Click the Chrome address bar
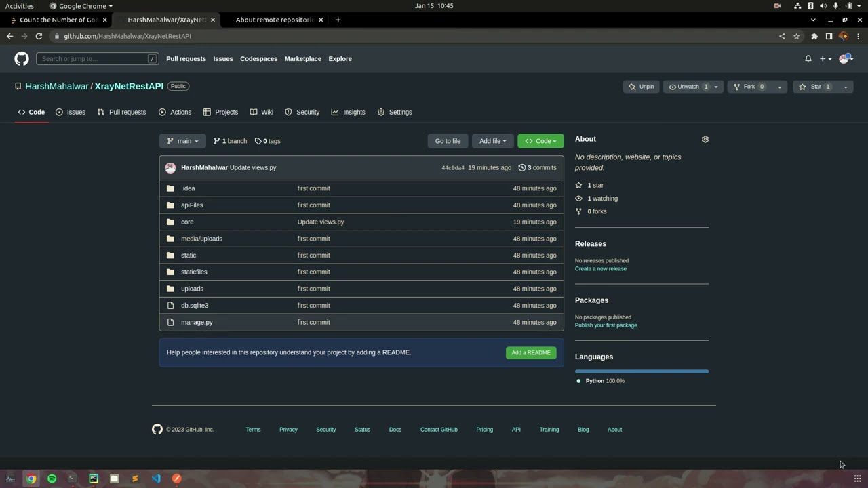The width and height of the screenshot is (868, 488). tap(414, 36)
